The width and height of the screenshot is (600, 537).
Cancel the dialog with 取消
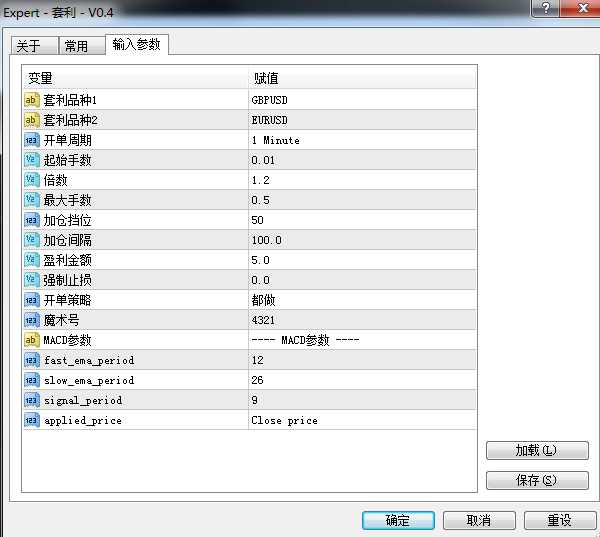click(479, 520)
